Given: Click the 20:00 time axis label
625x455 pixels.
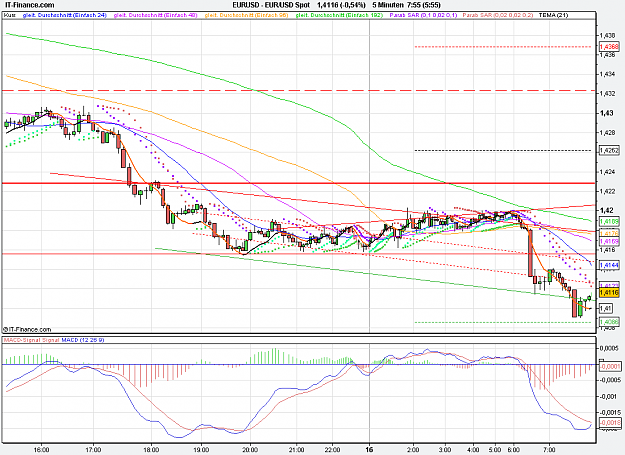Looking at the screenshot, I should tap(251, 450).
